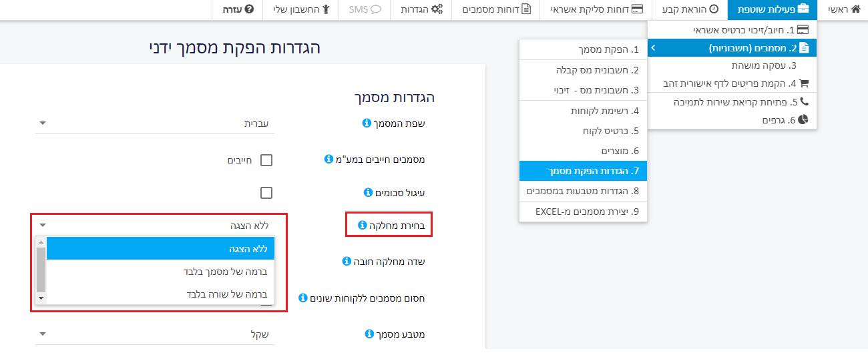Click the info icon beside שדה מחלקה חובה
868x355 pixels.
pyautogui.click(x=347, y=262)
